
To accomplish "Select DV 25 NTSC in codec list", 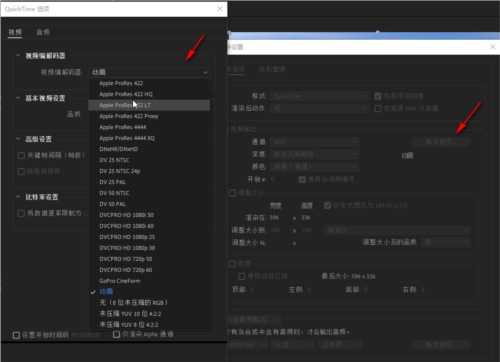I will [x=149, y=160].
